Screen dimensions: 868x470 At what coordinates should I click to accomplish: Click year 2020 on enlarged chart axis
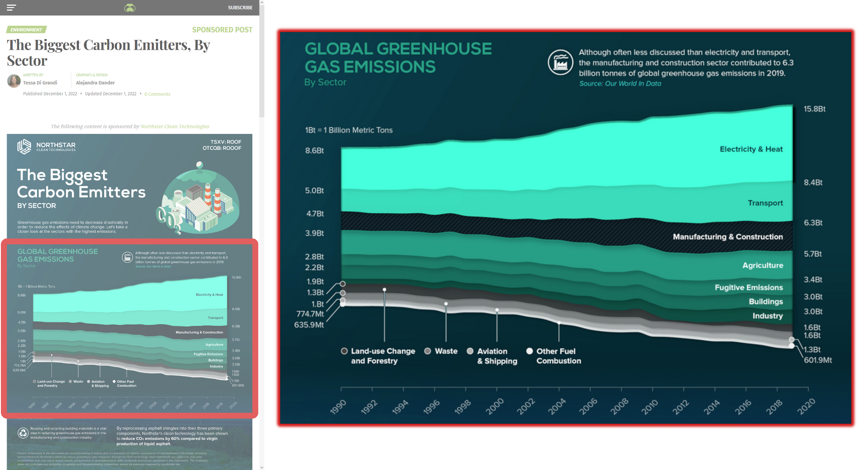(x=805, y=406)
